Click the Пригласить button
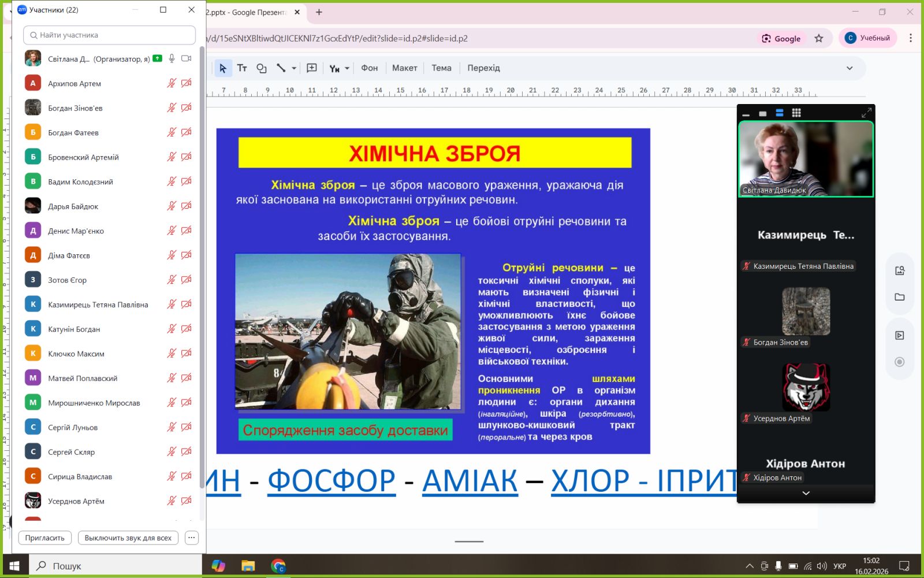This screenshot has height=578, width=924. click(45, 538)
